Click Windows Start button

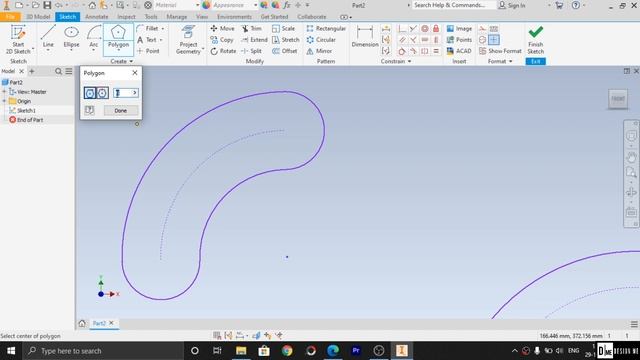click(x=11, y=351)
